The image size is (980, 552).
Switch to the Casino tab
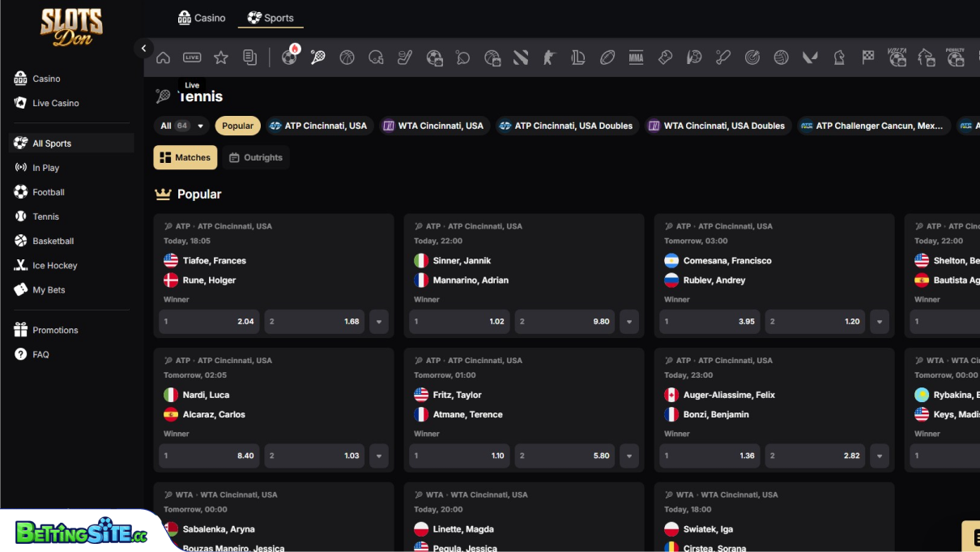click(x=202, y=17)
